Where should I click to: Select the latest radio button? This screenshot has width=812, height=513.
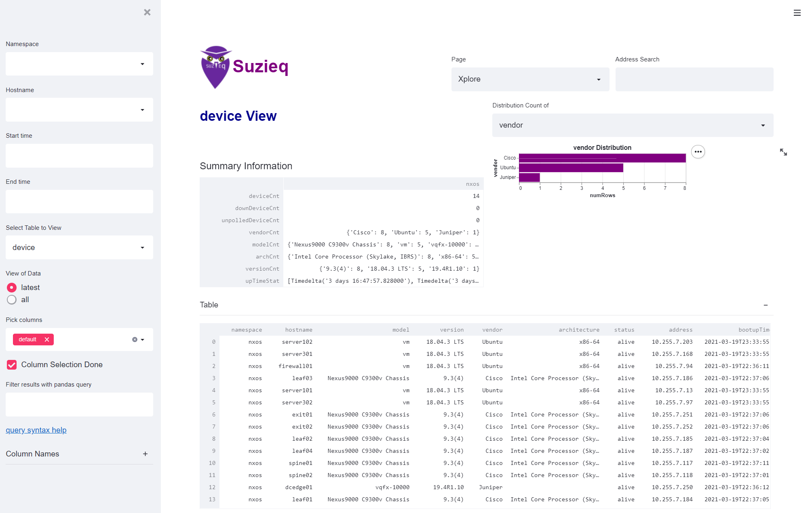click(12, 288)
